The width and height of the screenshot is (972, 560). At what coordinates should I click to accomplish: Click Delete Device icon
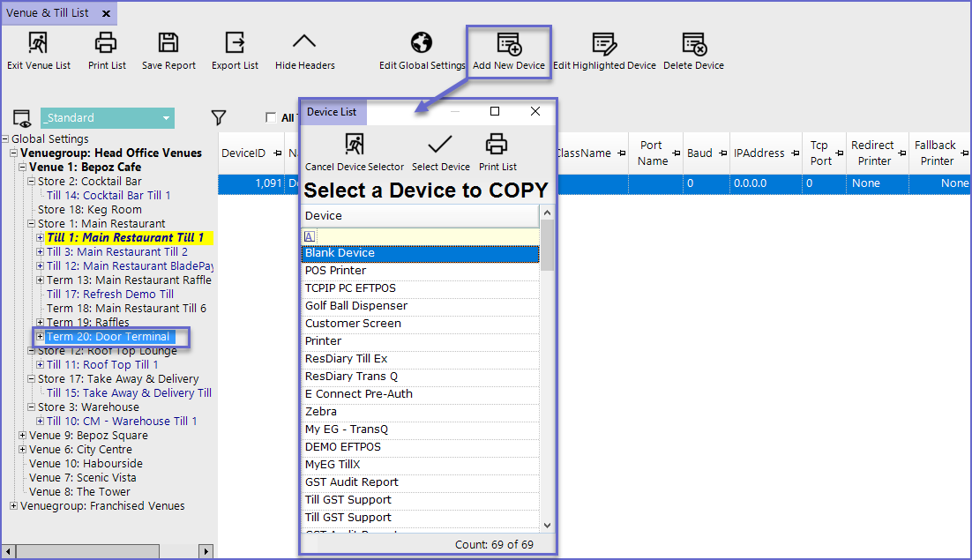tap(693, 44)
